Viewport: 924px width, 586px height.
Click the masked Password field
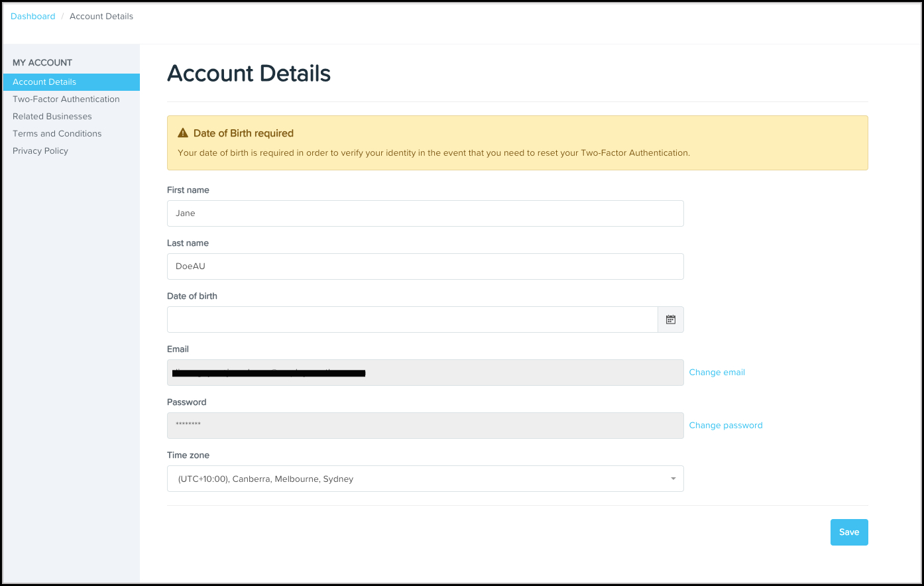[x=425, y=425]
